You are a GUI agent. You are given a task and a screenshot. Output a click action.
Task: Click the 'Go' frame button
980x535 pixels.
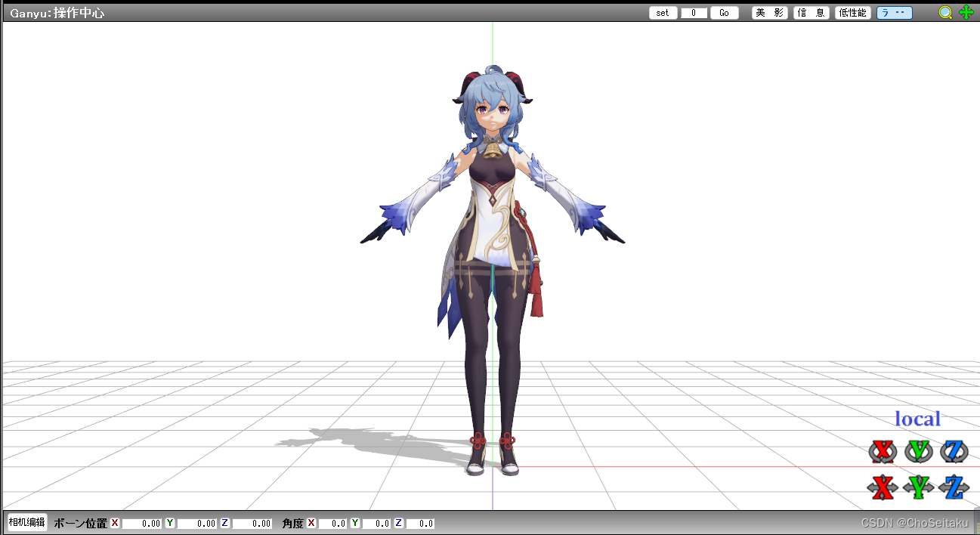point(724,13)
